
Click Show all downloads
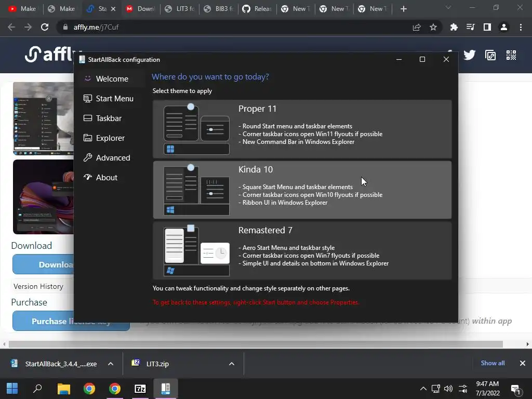493,363
